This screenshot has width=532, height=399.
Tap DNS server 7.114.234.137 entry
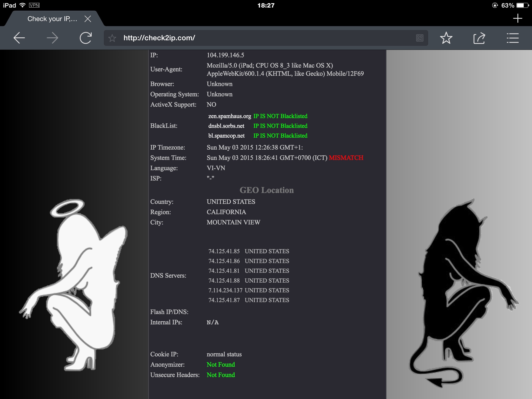tap(225, 290)
